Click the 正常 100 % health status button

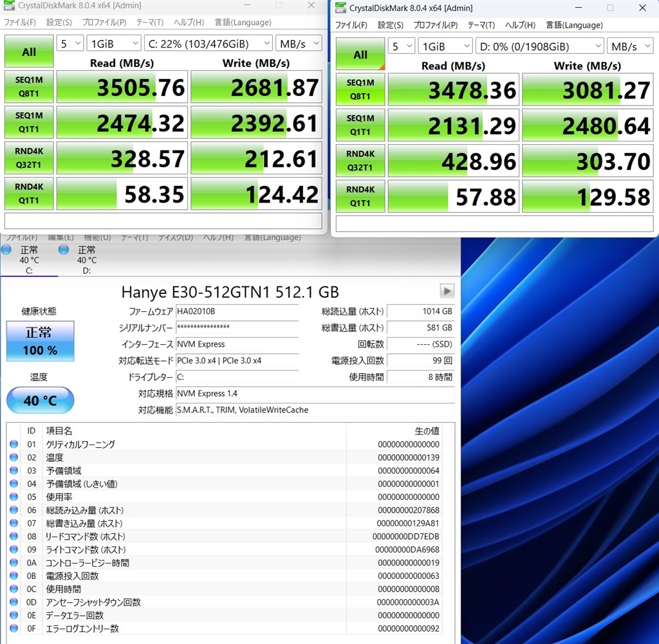41,341
